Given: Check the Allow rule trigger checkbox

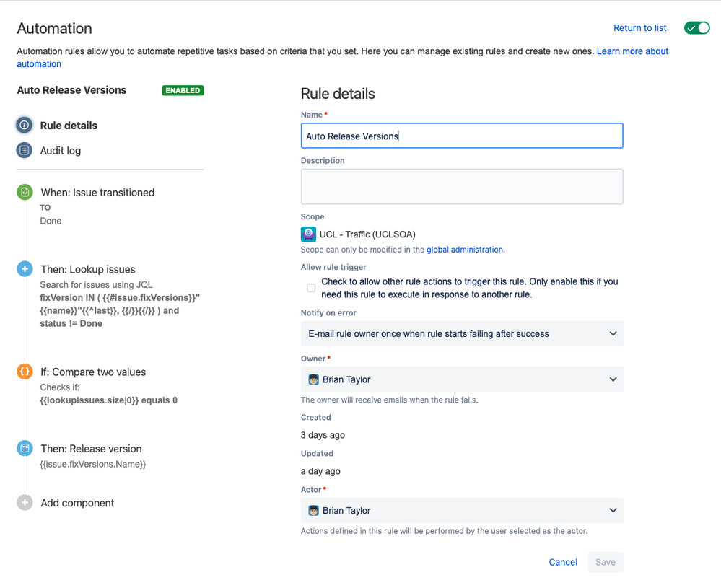Looking at the screenshot, I should tap(311, 288).
